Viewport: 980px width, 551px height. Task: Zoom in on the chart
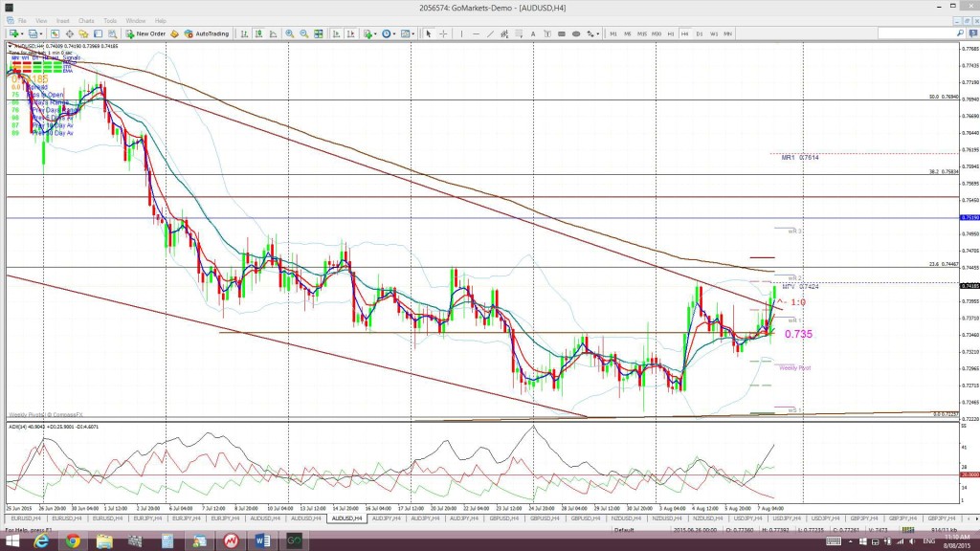(289, 33)
